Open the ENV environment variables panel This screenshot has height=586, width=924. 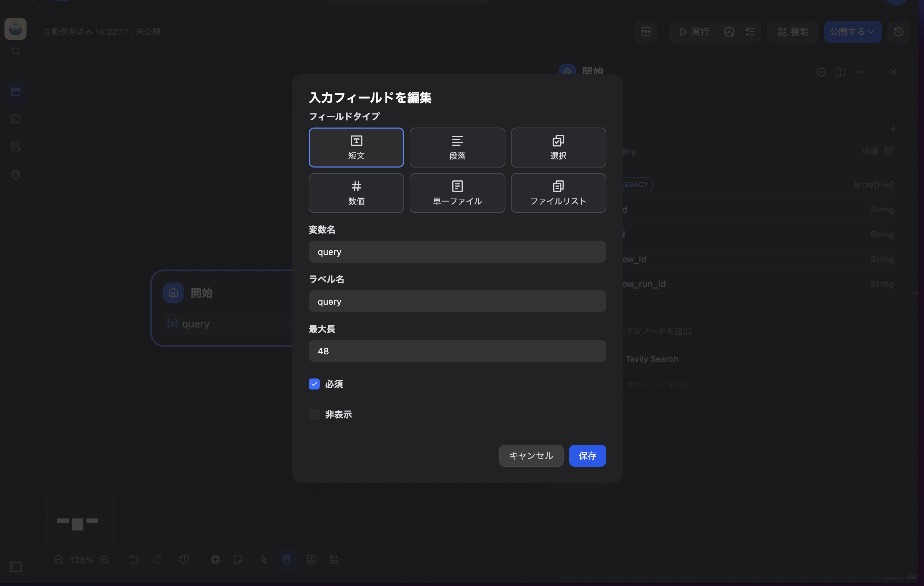(x=646, y=31)
